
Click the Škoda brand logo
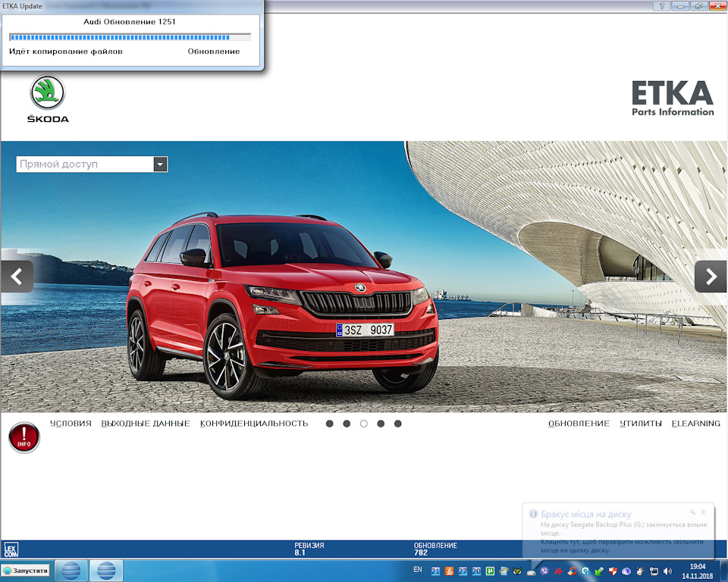[48, 99]
